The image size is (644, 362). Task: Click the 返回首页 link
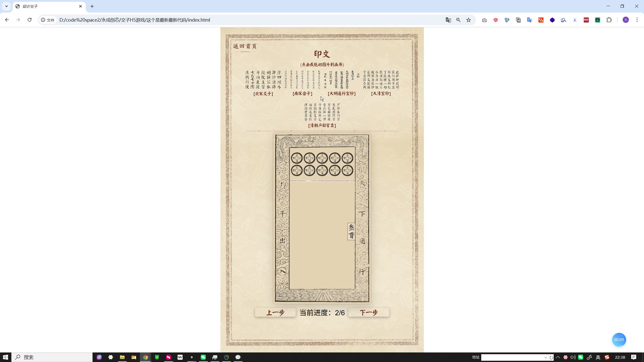244,46
